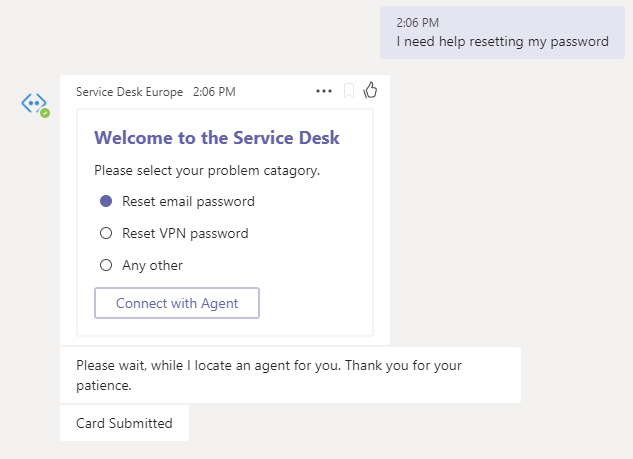Click the Welcome to the Service Desk heading
Screen dimensions: 633x459
pos(217,138)
